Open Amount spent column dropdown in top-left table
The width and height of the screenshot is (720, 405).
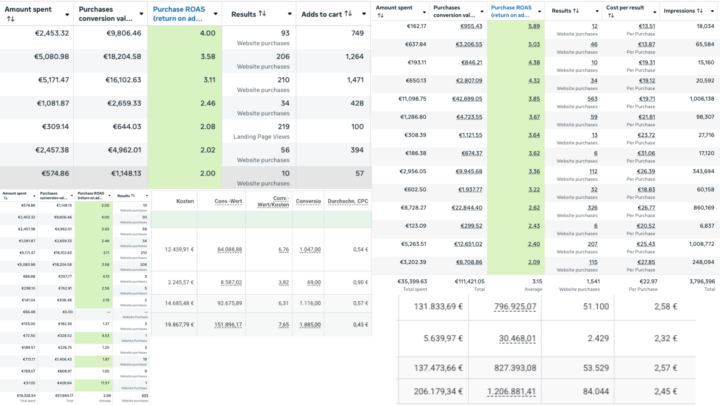point(67,14)
